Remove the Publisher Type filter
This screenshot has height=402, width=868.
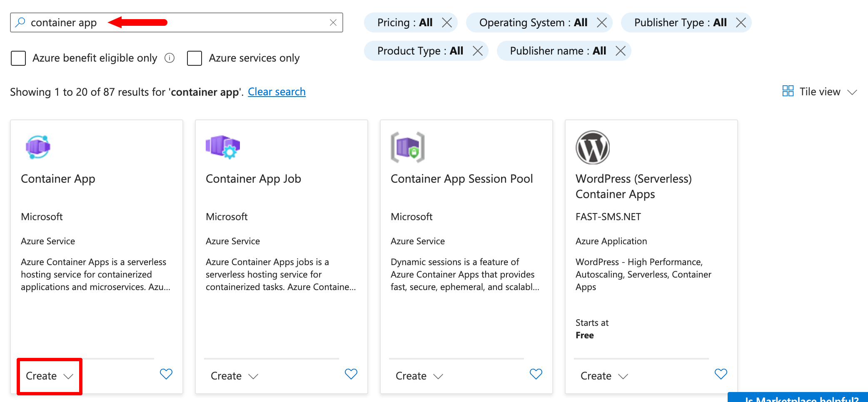point(741,22)
